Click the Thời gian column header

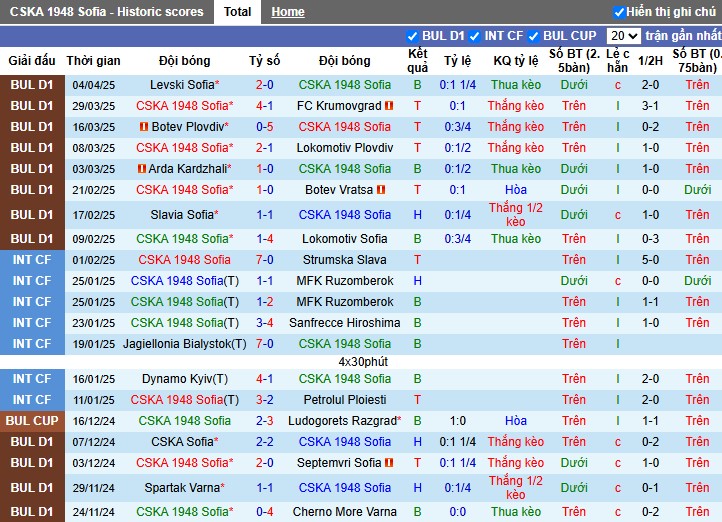(93, 61)
